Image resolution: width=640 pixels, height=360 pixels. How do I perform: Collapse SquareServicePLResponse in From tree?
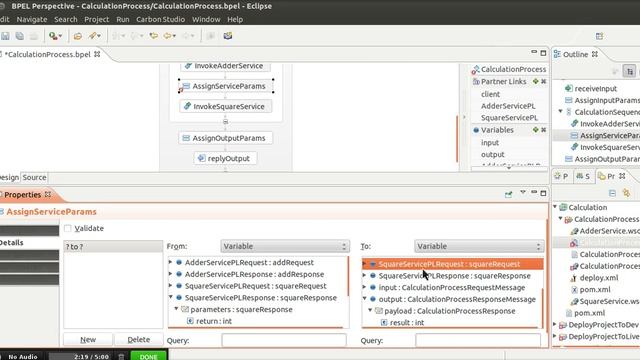click(171, 297)
